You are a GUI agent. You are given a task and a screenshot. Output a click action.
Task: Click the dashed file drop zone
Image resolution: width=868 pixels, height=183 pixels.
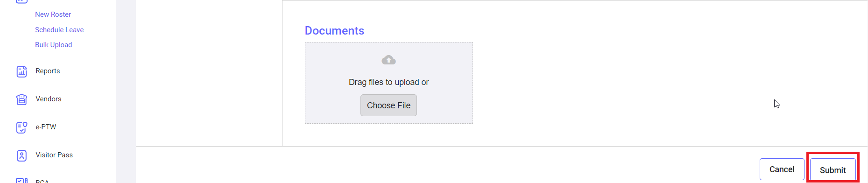(388, 83)
